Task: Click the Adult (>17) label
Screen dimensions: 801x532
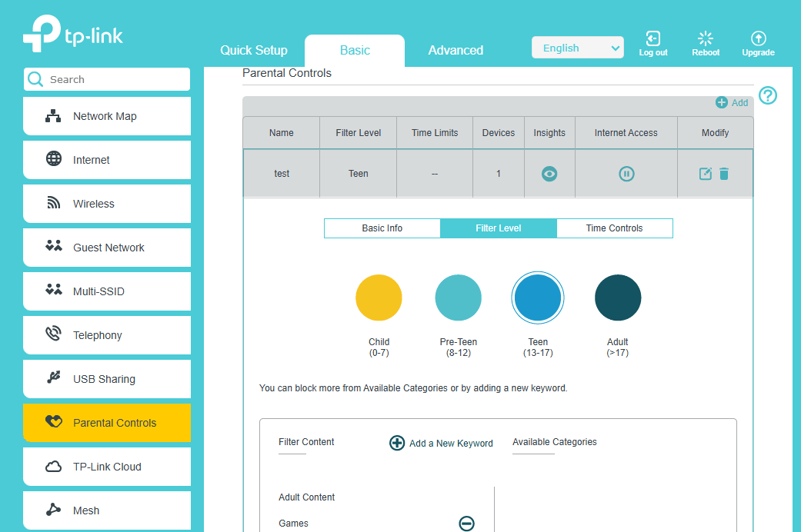Action: [x=618, y=347]
